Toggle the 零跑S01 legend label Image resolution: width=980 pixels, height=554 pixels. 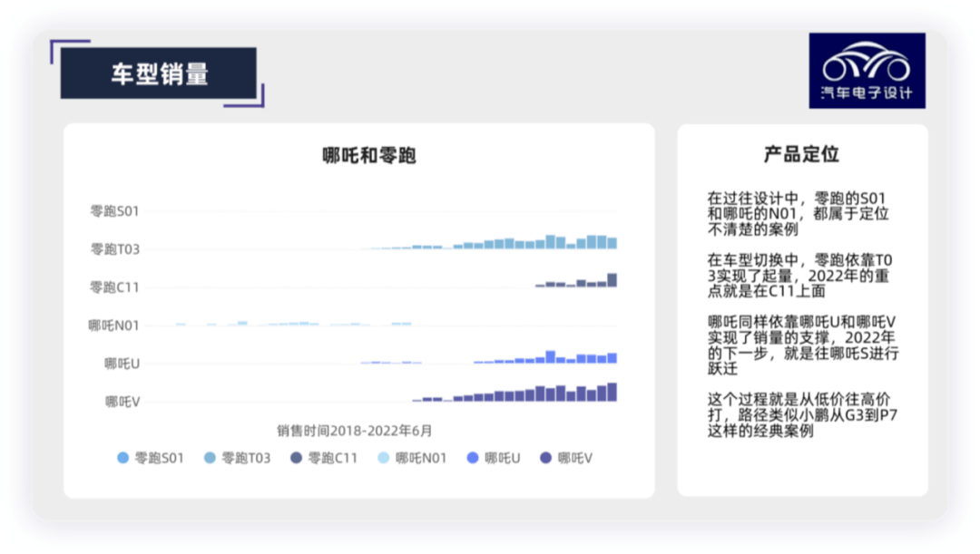pos(160,458)
